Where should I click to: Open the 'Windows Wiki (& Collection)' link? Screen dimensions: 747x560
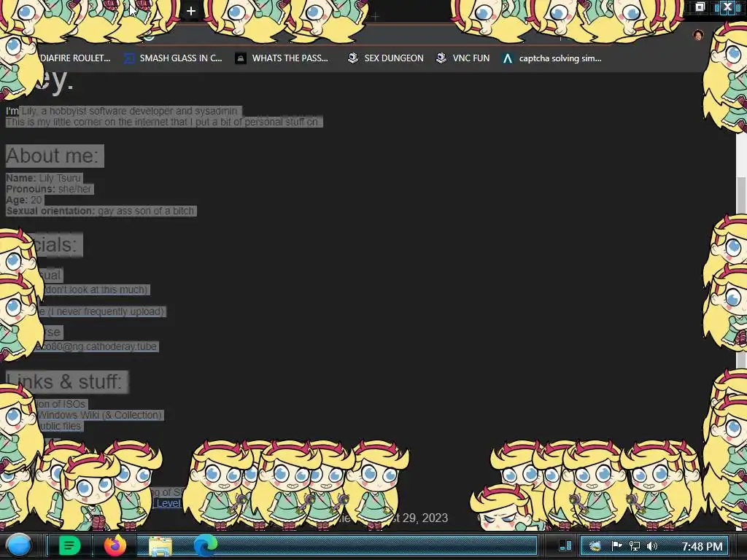pos(99,415)
